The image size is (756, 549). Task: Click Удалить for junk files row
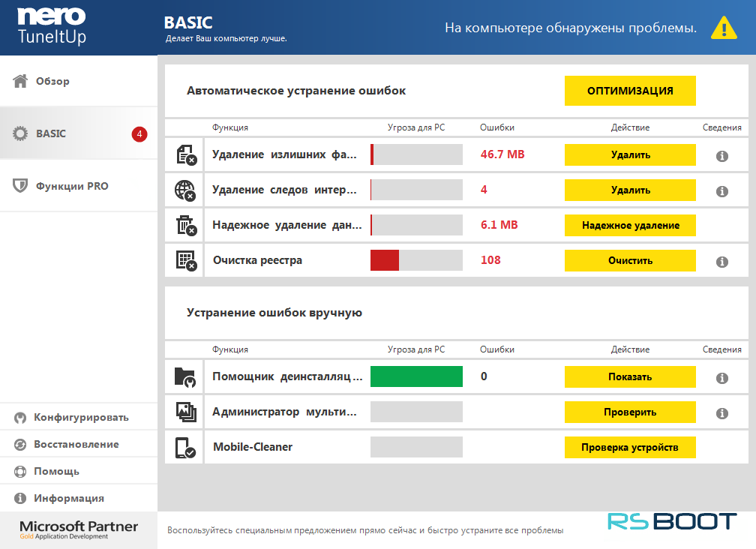[x=630, y=154]
